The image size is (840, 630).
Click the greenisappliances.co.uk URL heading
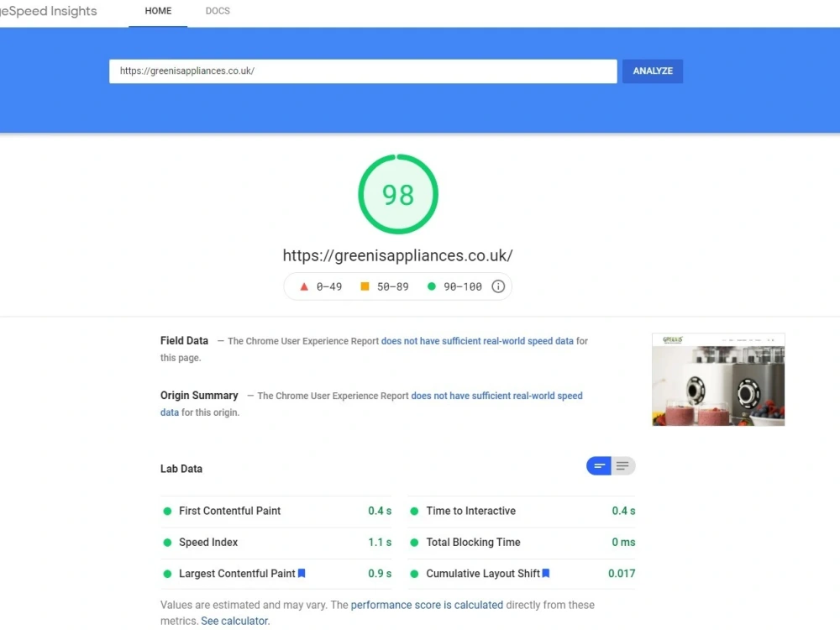(x=397, y=255)
